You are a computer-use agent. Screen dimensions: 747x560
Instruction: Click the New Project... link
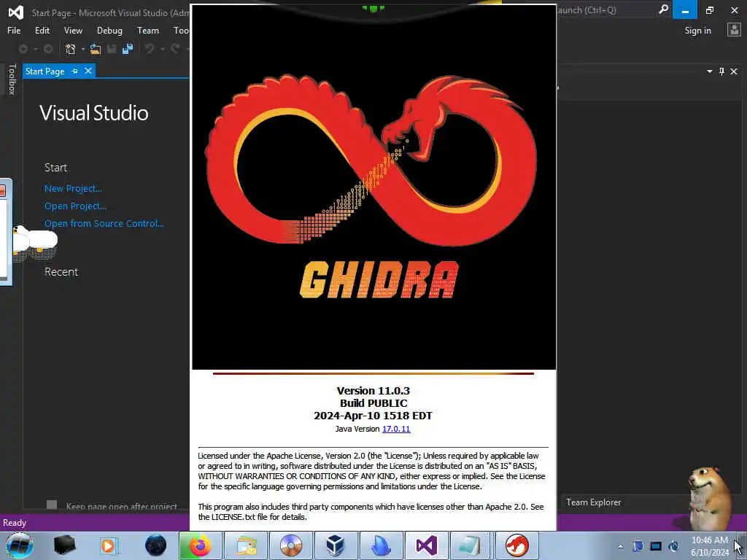click(x=73, y=189)
